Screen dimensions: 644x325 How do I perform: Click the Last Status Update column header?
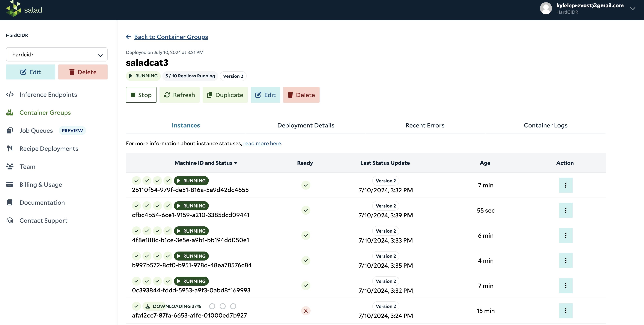(385, 163)
